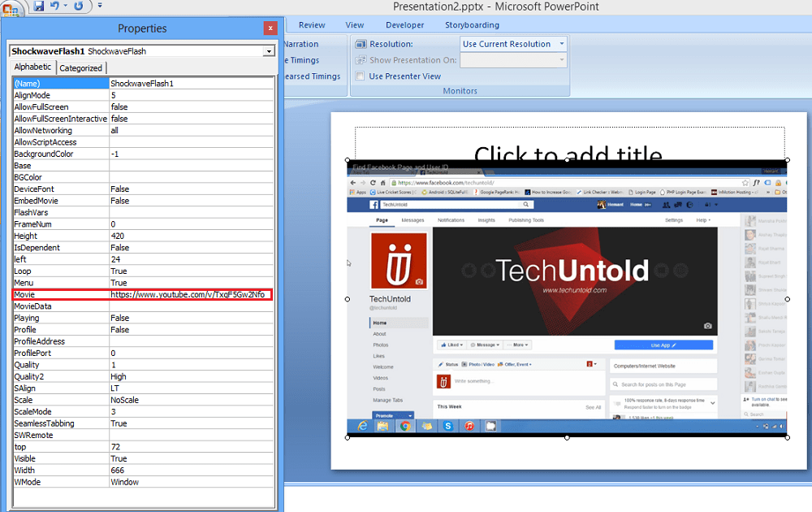Click the EmbedMovie False value
This screenshot has width=812, height=512.
[x=191, y=201]
